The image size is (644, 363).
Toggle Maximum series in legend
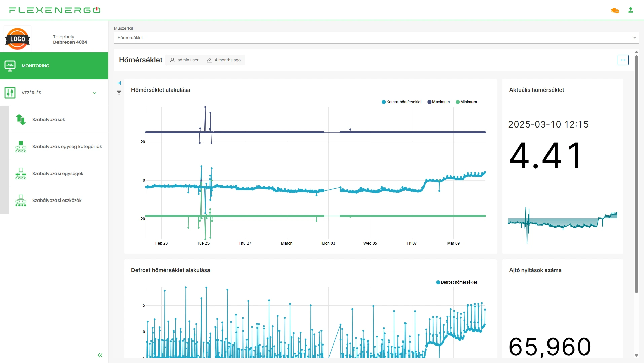(x=439, y=102)
